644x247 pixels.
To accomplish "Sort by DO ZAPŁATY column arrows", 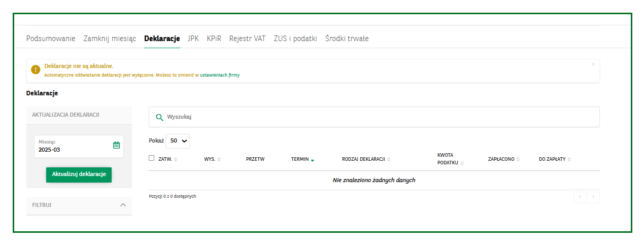I will pos(569,159).
